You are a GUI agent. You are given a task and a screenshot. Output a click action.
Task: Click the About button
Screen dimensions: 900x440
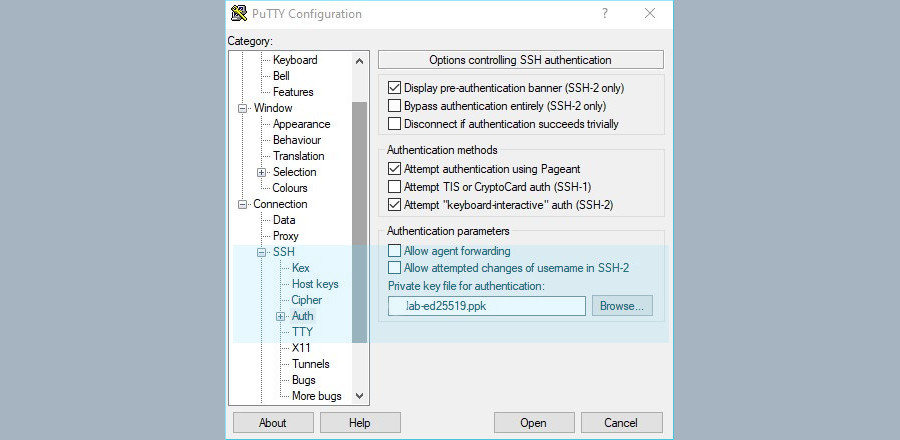tap(273, 423)
